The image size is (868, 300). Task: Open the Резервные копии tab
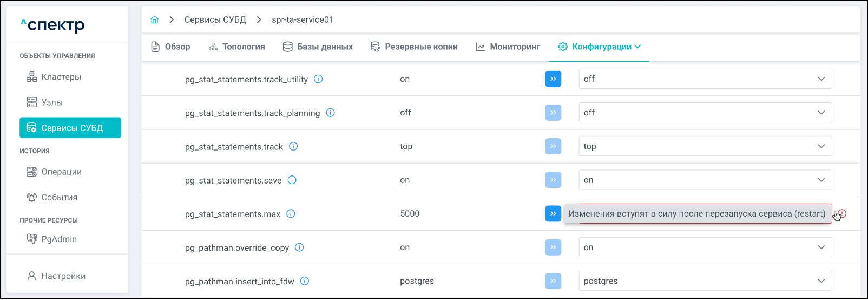click(x=414, y=47)
